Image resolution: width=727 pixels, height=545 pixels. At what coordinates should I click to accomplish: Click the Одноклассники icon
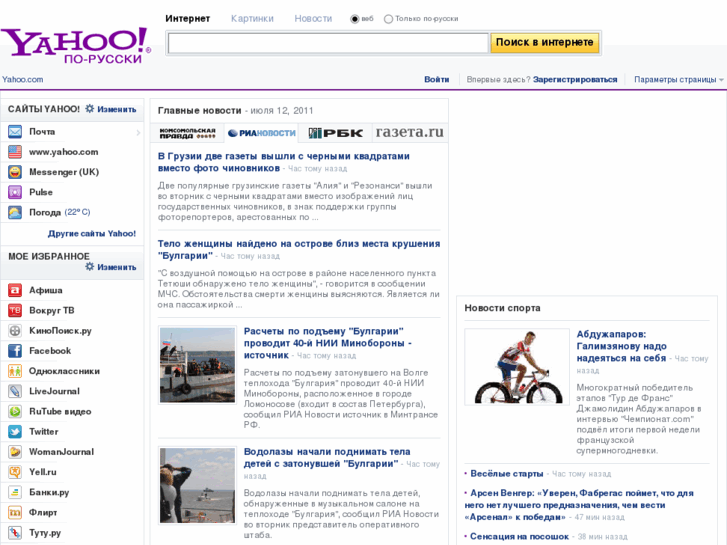click(15, 371)
